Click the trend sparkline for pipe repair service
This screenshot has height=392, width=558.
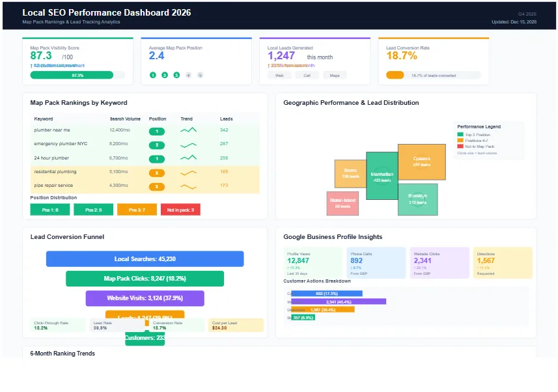(188, 186)
